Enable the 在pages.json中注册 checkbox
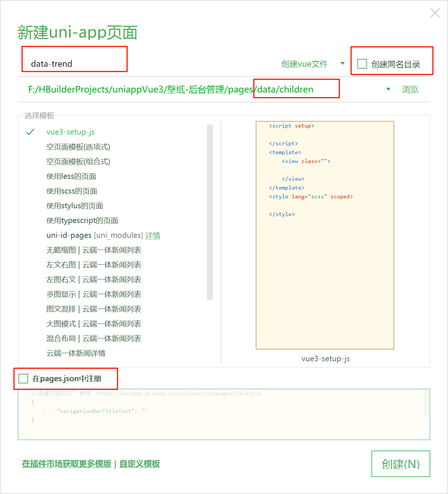Screen dimensions: 448x494 tap(23, 379)
